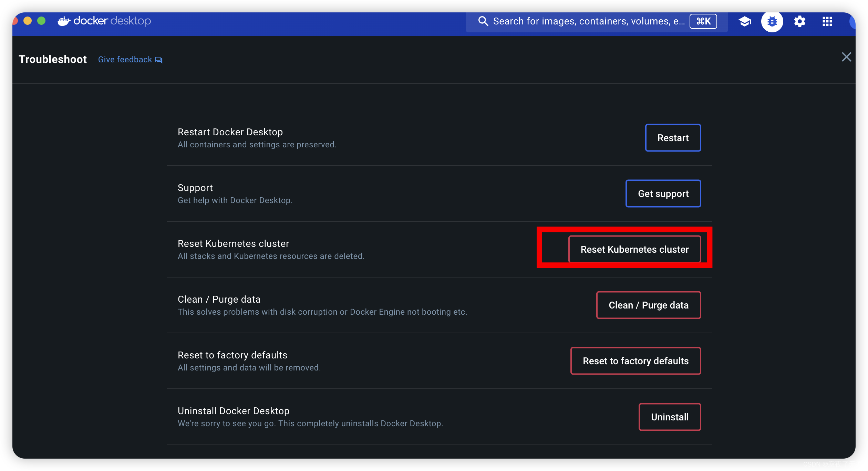The image size is (868, 471).
Task: Open the Give feedback link
Action: coord(125,59)
